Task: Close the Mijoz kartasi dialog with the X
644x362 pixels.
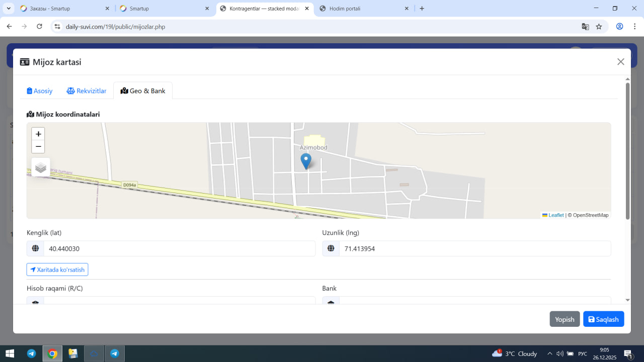Action: pos(621,62)
